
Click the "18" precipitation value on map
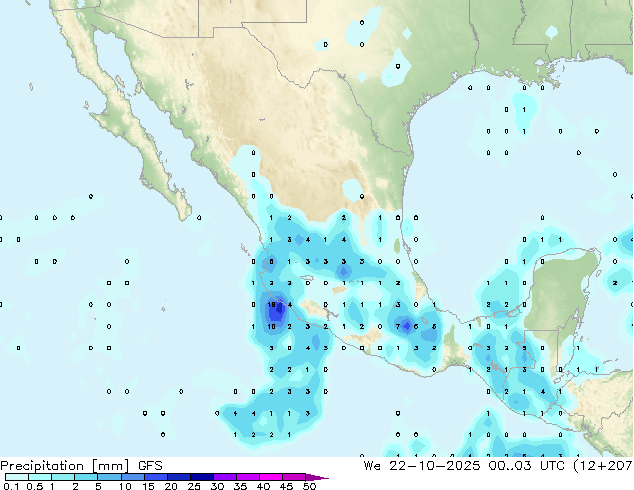coord(271,304)
